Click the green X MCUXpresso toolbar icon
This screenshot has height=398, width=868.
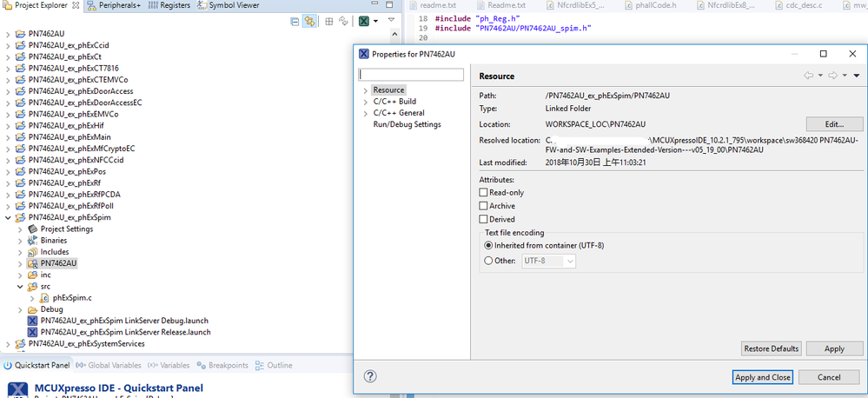point(364,22)
